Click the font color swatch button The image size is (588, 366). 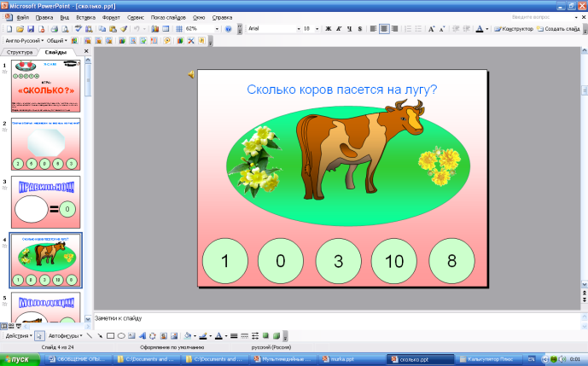[480, 28]
